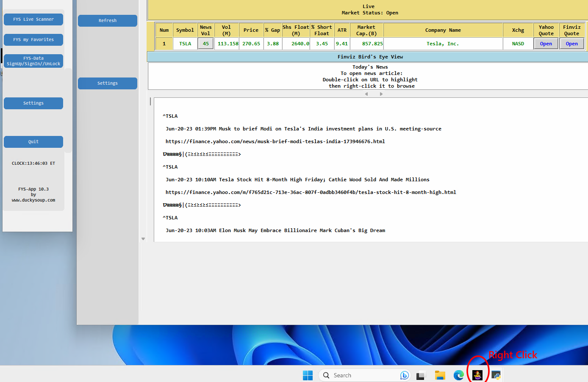Click the Company Name column header
This screenshot has height=382, width=588.
point(443,30)
